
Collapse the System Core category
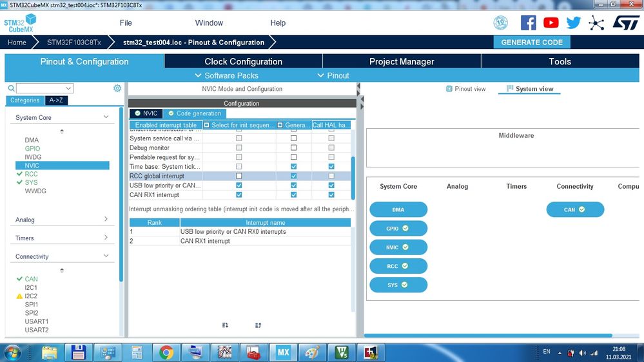click(106, 117)
